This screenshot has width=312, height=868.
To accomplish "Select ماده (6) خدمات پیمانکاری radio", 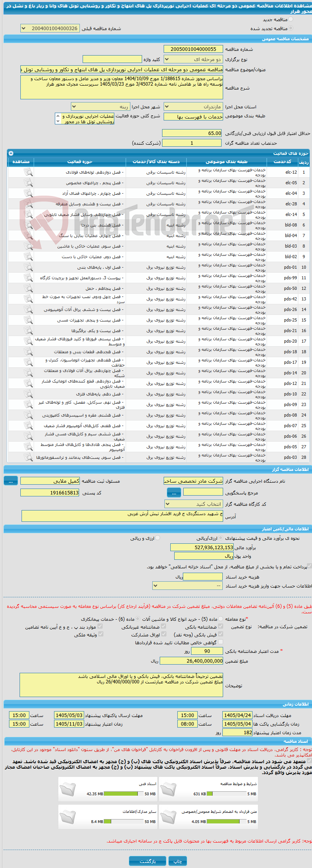I will [138, 618].
